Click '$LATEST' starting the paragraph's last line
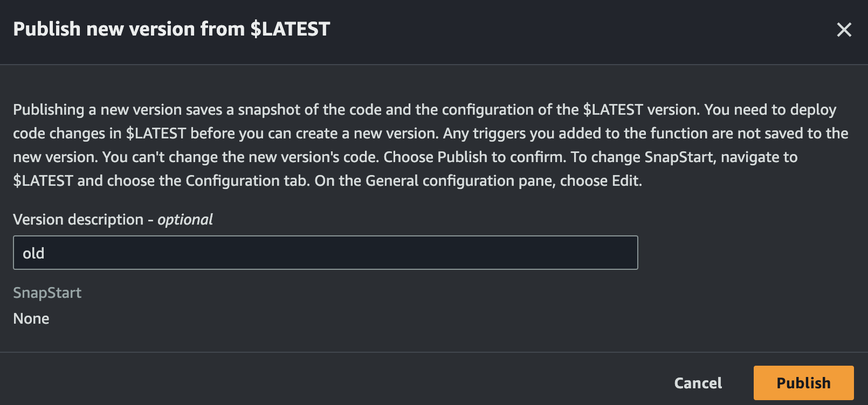This screenshot has width=868, height=405. tap(43, 181)
